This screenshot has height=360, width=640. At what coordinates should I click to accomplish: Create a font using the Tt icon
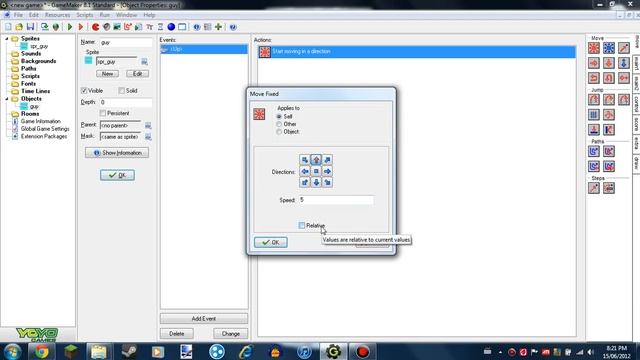click(149, 27)
